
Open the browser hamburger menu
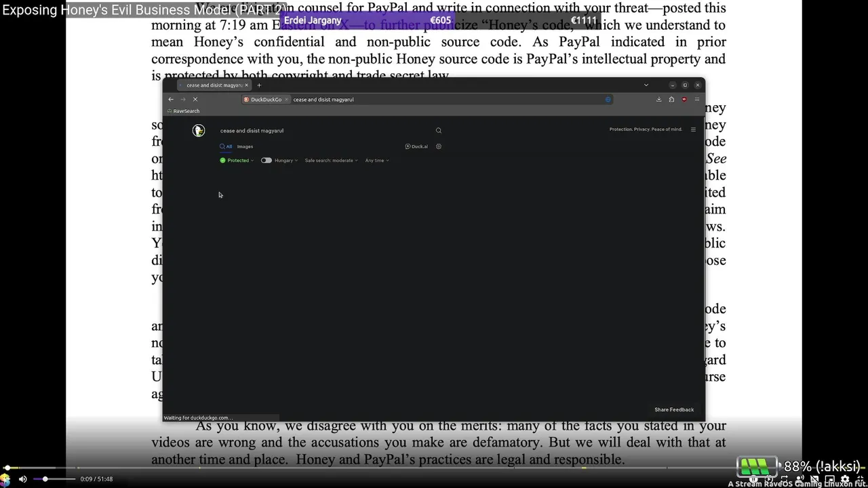tap(696, 100)
